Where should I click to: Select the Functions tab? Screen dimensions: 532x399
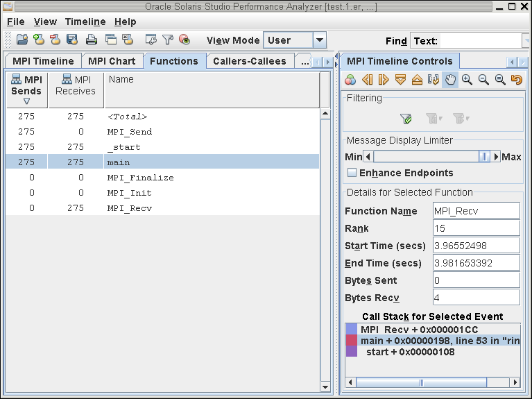point(174,61)
